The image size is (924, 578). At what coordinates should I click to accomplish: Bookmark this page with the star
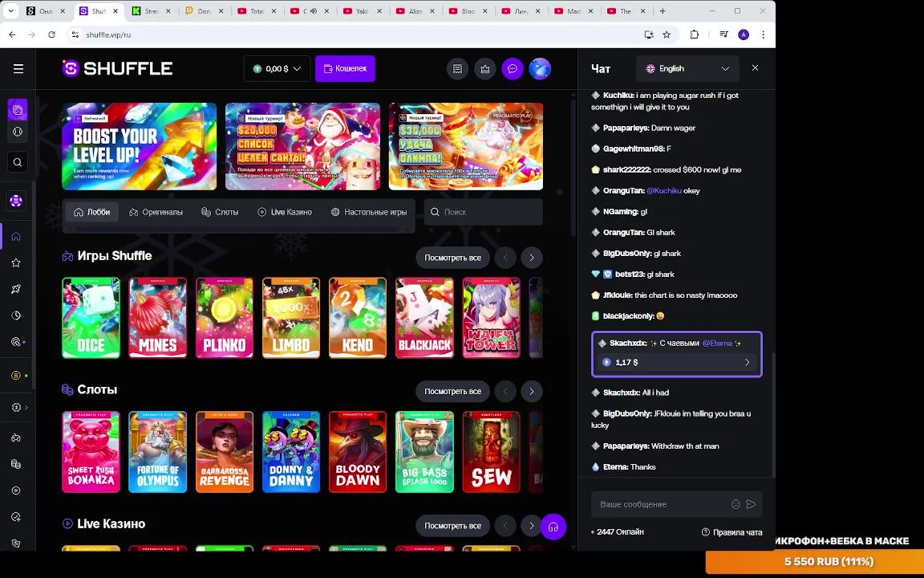(667, 35)
